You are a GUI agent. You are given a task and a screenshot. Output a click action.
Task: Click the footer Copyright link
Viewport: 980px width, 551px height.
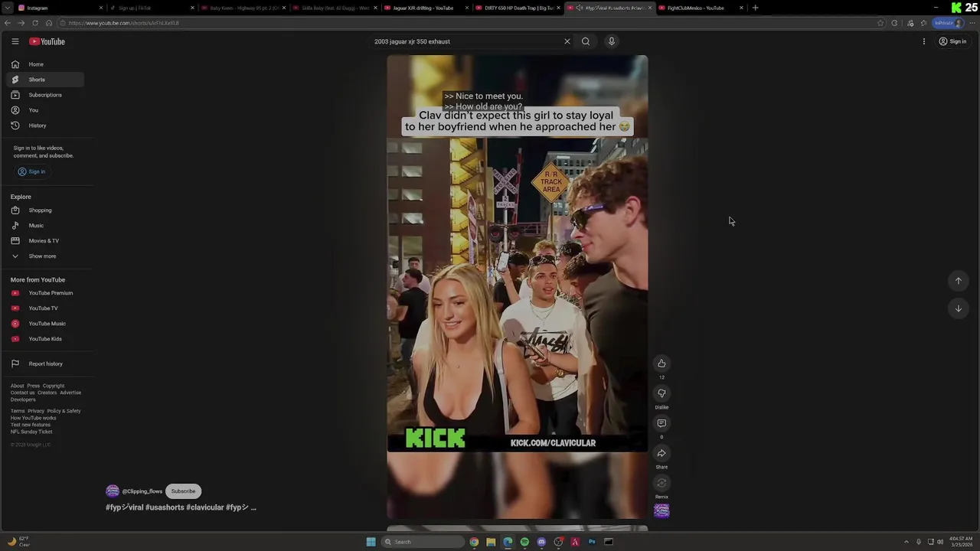coord(54,386)
